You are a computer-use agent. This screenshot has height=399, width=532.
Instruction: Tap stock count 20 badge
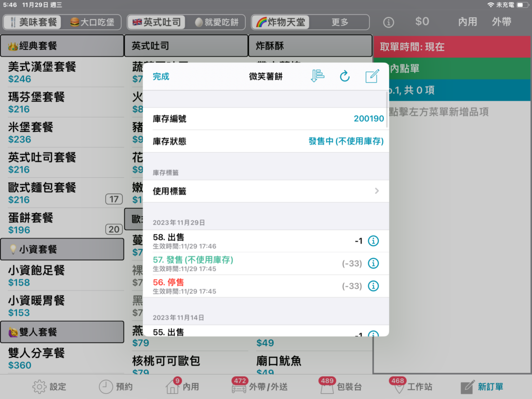(x=114, y=229)
